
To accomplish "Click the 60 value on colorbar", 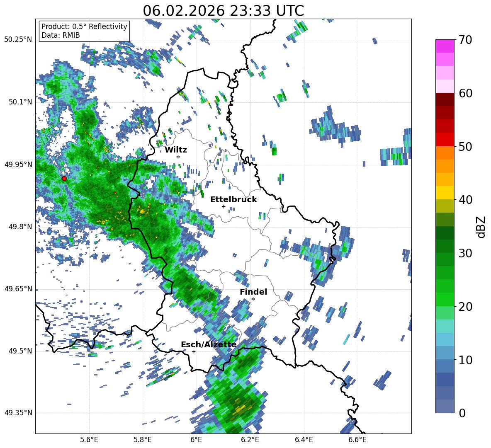I will pos(465,93).
